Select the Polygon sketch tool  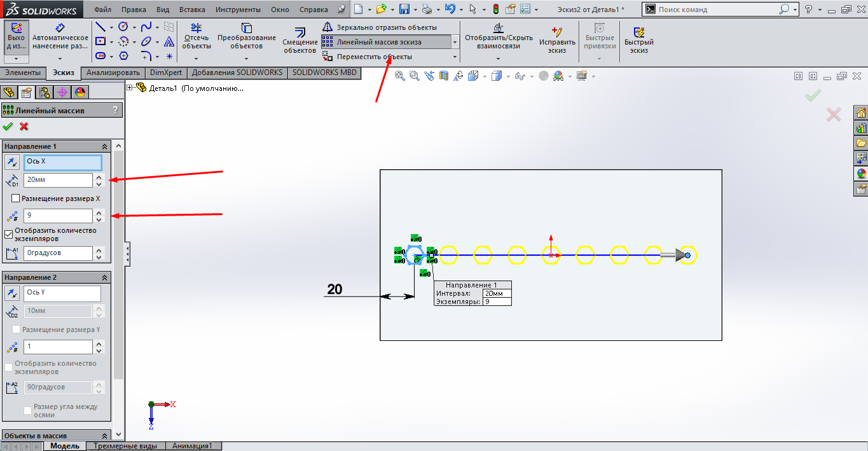123,56
